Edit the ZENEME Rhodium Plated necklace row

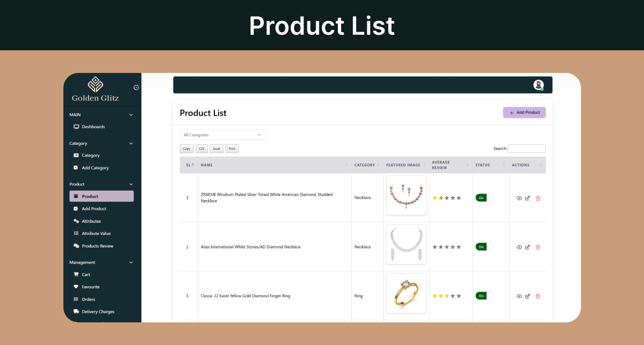(x=527, y=198)
